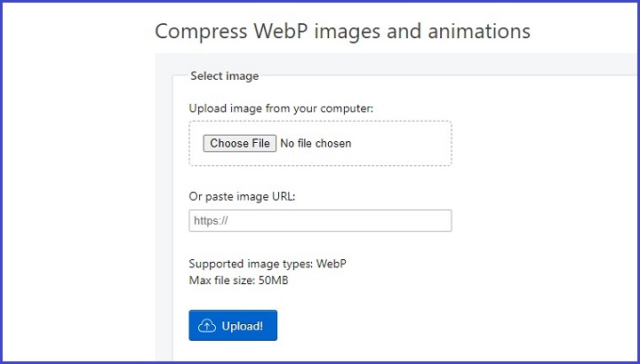Focus the paste image URL field

[320, 221]
